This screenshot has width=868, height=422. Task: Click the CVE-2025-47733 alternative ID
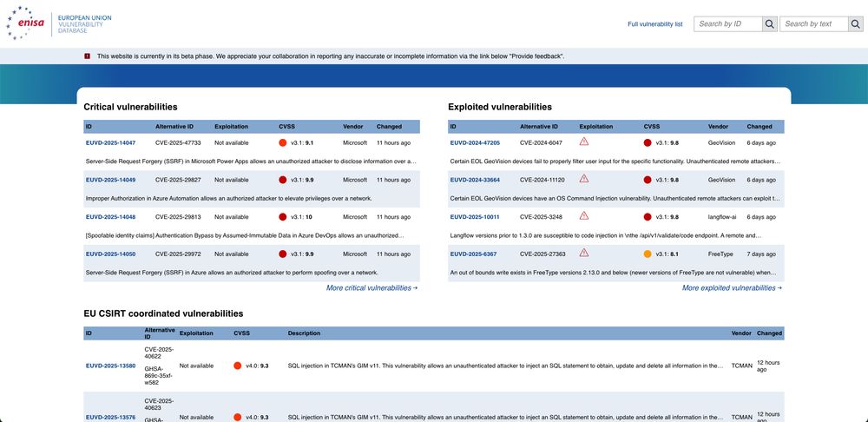[178, 143]
